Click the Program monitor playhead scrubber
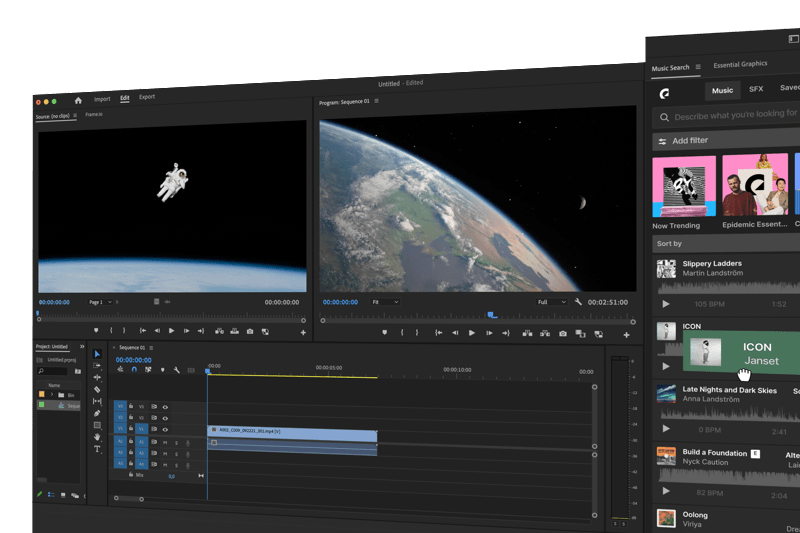 coord(491,315)
